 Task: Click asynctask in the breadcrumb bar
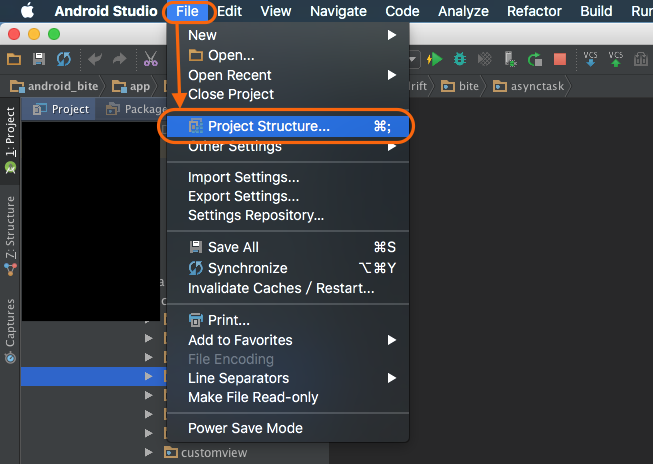[x=528, y=86]
